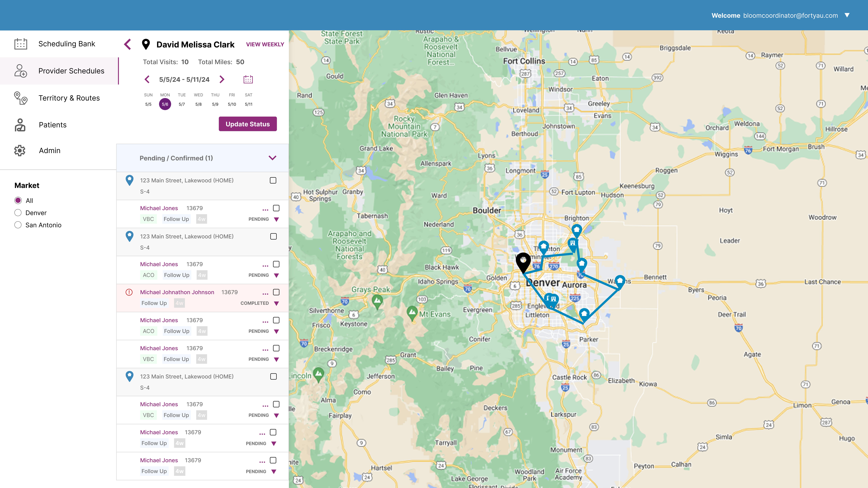
Task: Click the Territory & Routes pin icon
Action: point(21,98)
